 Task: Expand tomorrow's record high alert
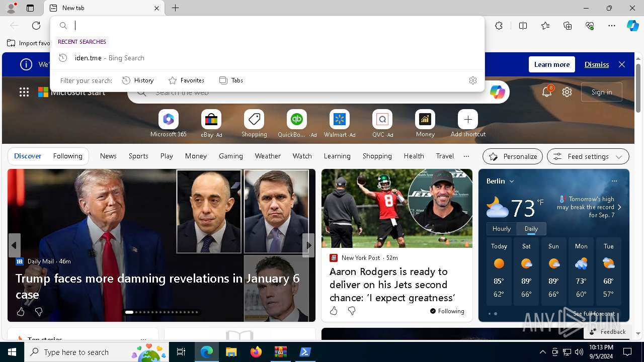click(619, 207)
